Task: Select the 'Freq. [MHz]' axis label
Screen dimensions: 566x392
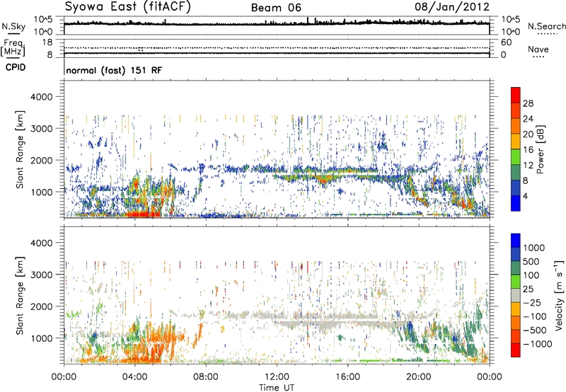Action: pos(13,47)
